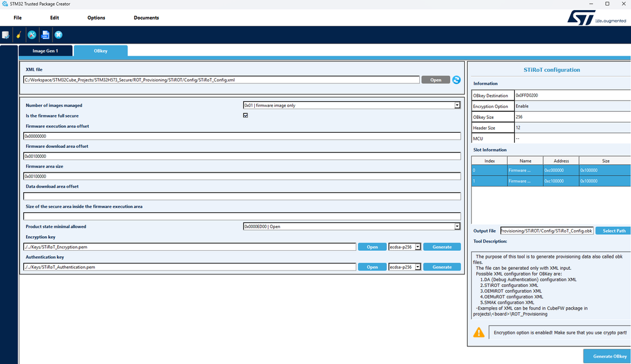Click the orange warning triangle icon
This screenshot has height=364, width=631.
point(479,332)
